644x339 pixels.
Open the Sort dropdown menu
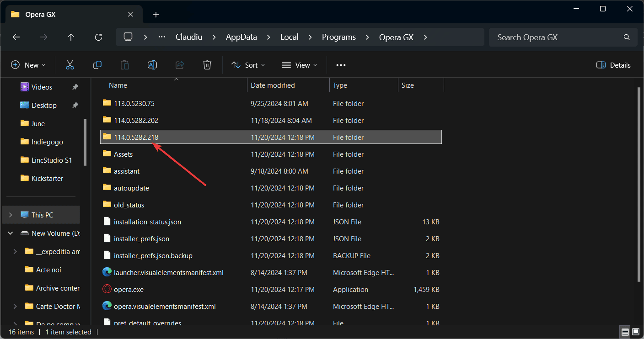pos(248,65)
